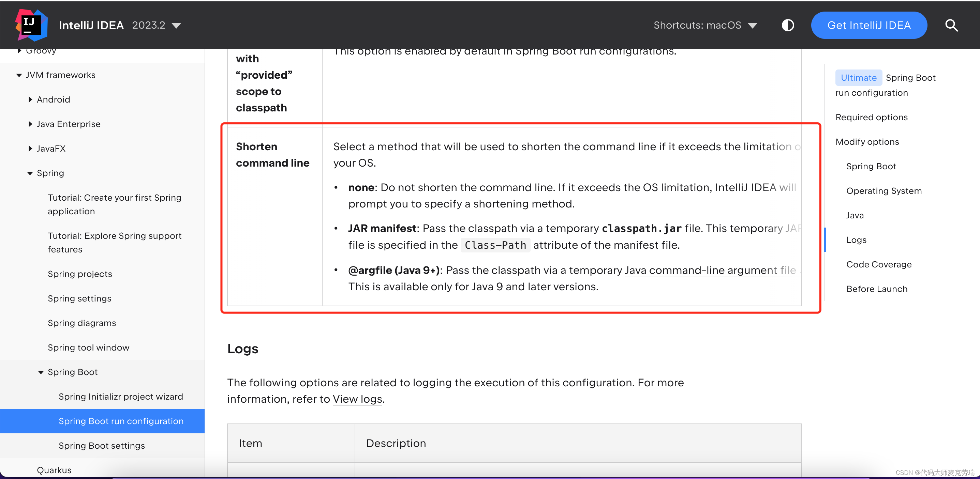
Task: Open the Shortcuts: macOS dropdown
Action: 705,25
